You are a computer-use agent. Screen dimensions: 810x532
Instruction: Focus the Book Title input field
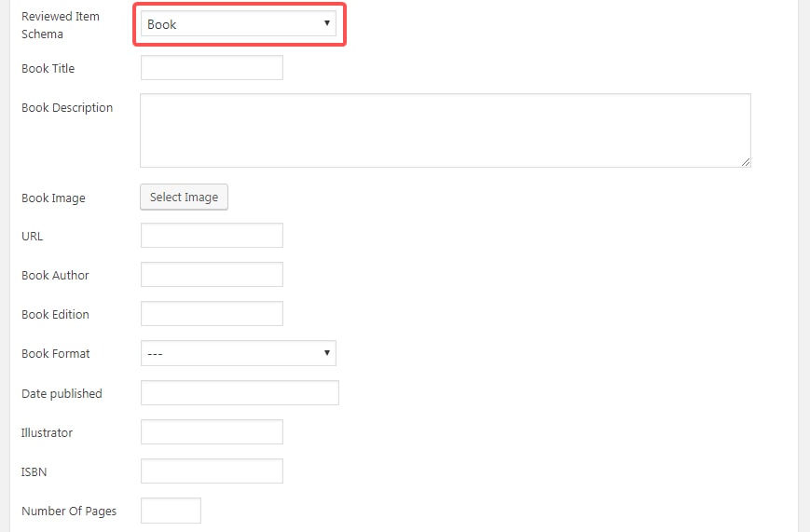pos(212,68)
